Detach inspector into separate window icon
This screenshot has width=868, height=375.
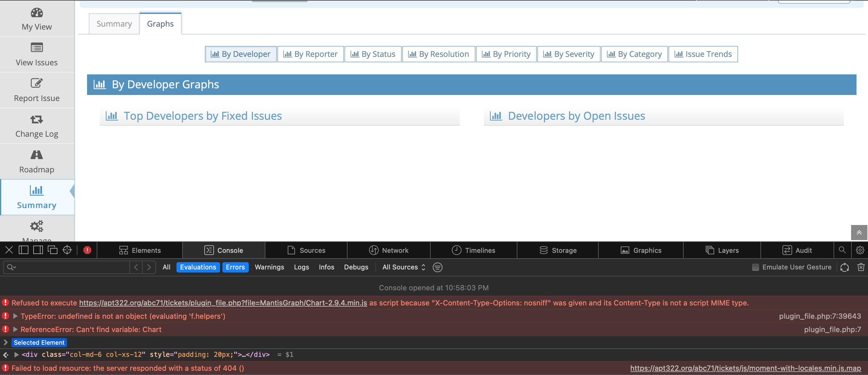[x=53, y=250]
